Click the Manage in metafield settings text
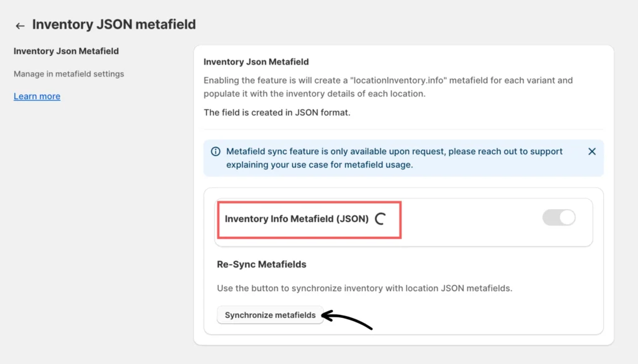638x364 pixels. point(69,73)
